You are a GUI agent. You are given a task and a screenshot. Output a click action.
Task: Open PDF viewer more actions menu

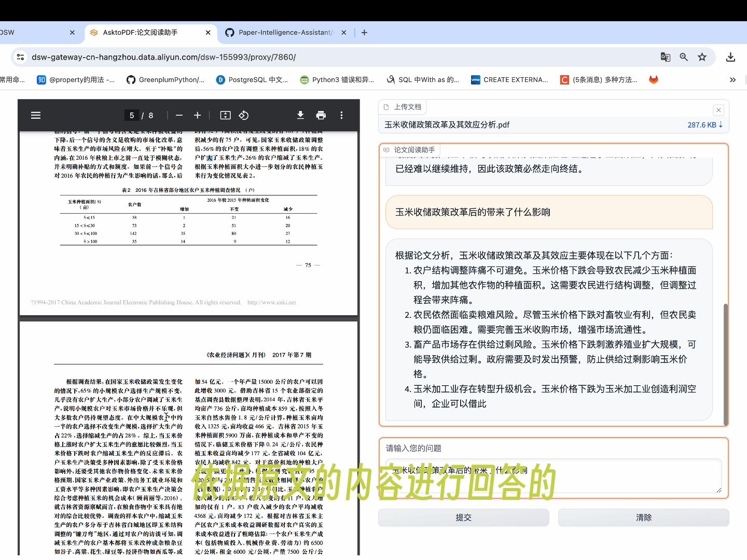click(341, 115)
